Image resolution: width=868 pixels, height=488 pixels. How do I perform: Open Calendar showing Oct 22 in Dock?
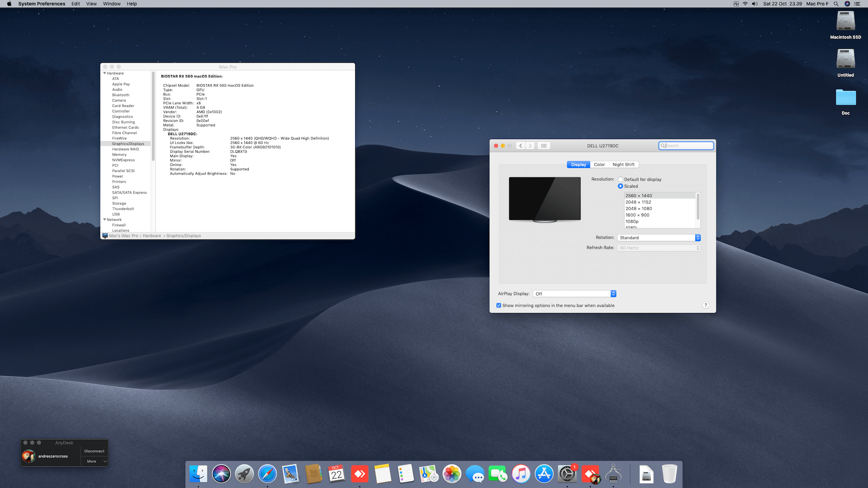click(337, 474)
